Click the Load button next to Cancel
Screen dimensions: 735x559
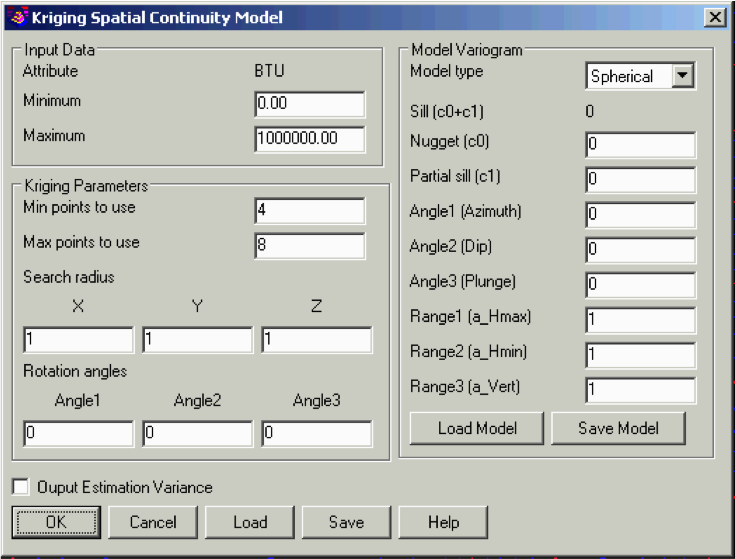point(250,522)
